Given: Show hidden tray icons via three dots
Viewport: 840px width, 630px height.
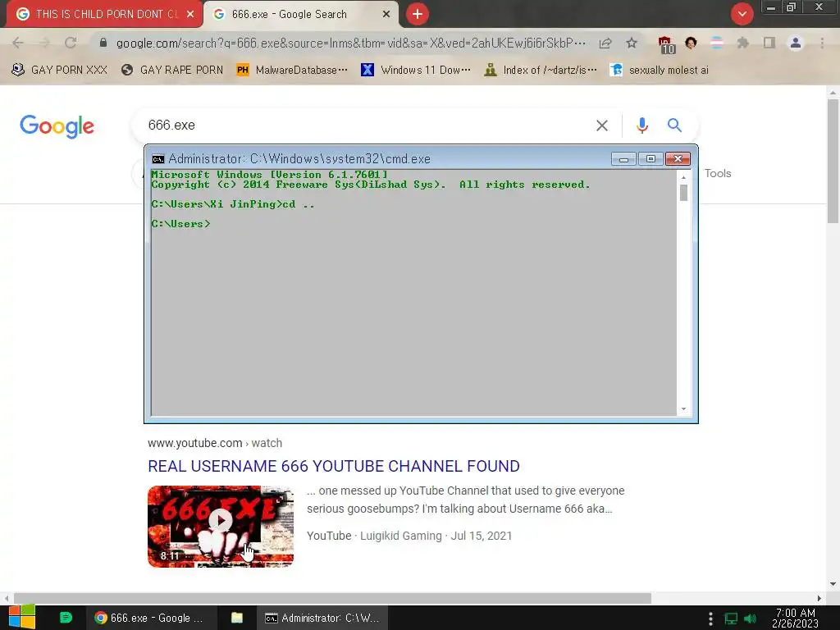Looking at the screenshot, I should click(710, 619).
